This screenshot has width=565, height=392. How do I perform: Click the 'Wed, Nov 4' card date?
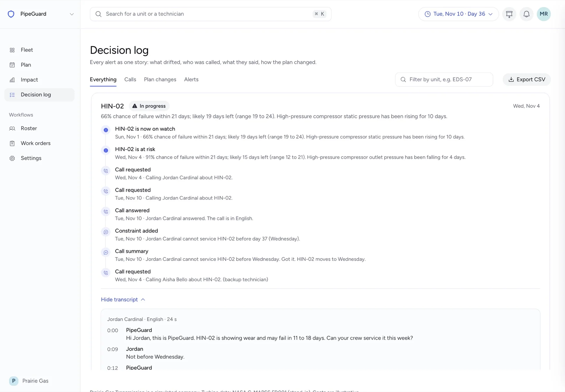click(x=526, y=106)
